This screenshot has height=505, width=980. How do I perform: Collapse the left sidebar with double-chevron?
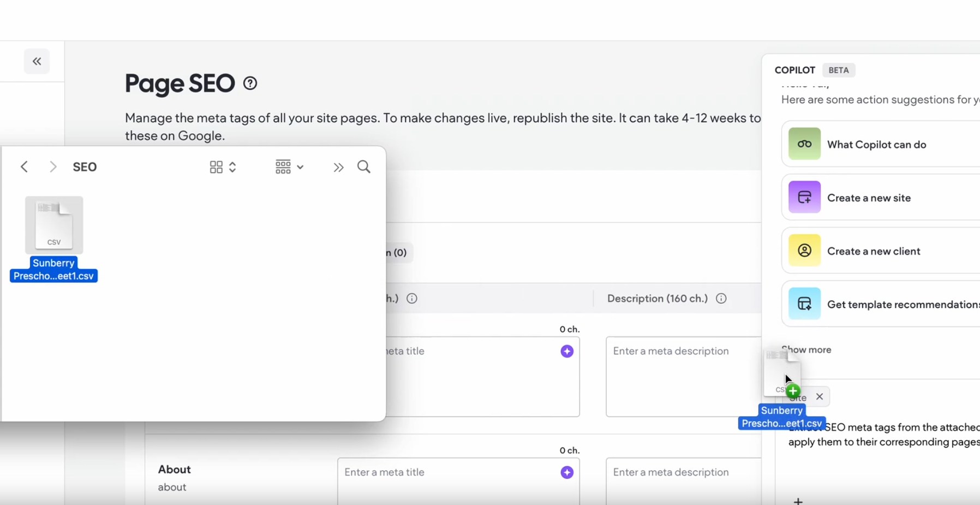coord(37,61)
